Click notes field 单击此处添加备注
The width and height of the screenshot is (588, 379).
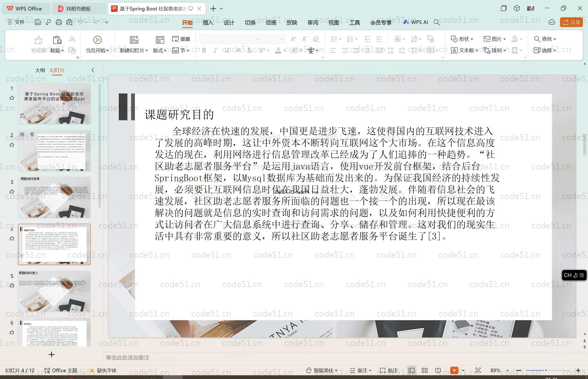tap(128, 358)
